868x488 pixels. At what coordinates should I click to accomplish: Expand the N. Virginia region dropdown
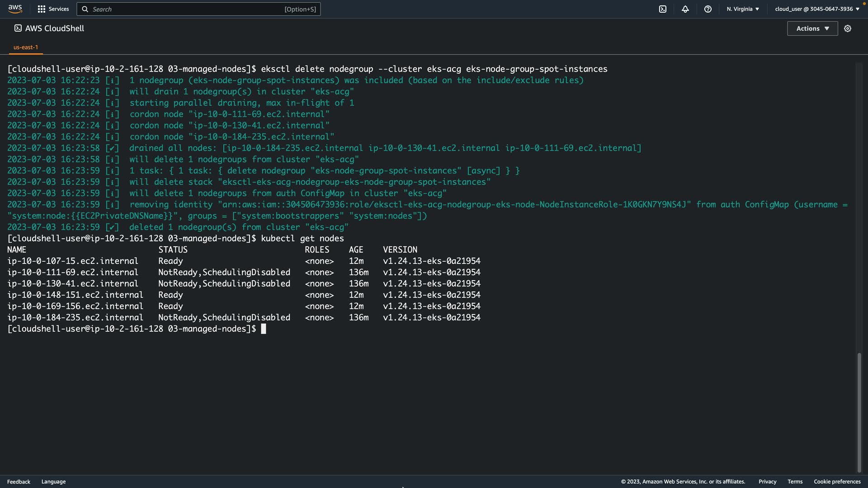(x=743, y=9)
